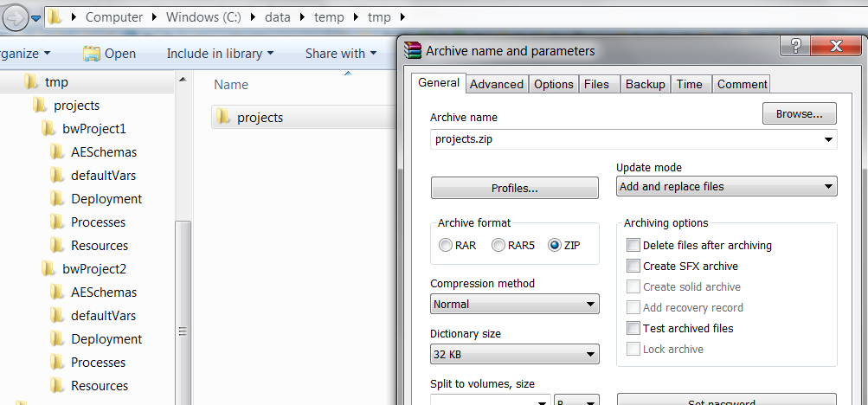Switch to the Time tab
This screenshot has width=868, height=405.
690,84
